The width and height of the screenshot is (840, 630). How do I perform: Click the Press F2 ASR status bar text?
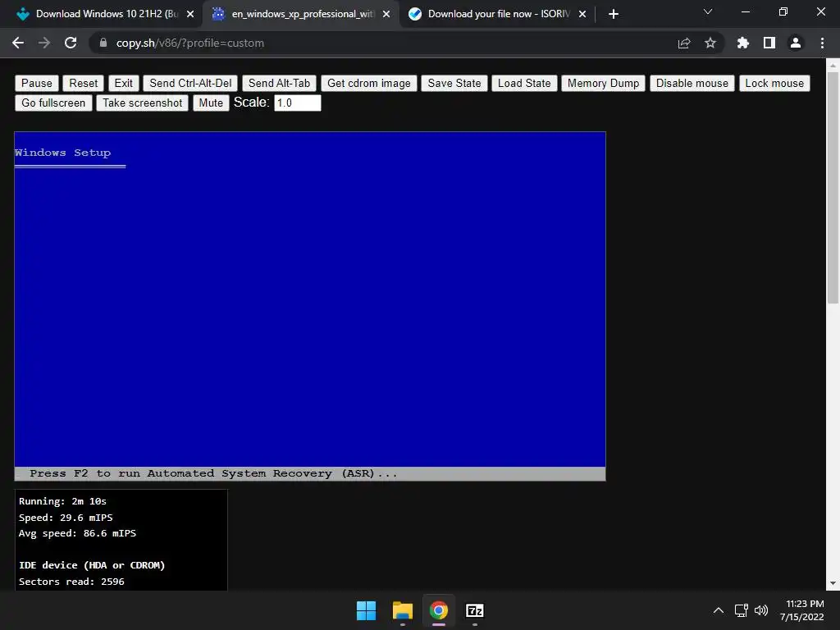point(213,473)
